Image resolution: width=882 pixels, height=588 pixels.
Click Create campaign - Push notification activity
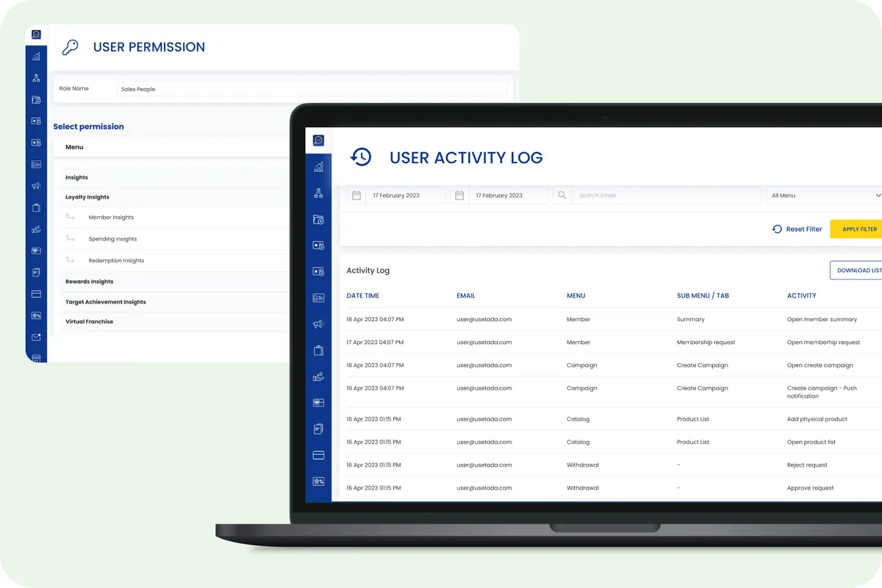(x=822, y=392)
